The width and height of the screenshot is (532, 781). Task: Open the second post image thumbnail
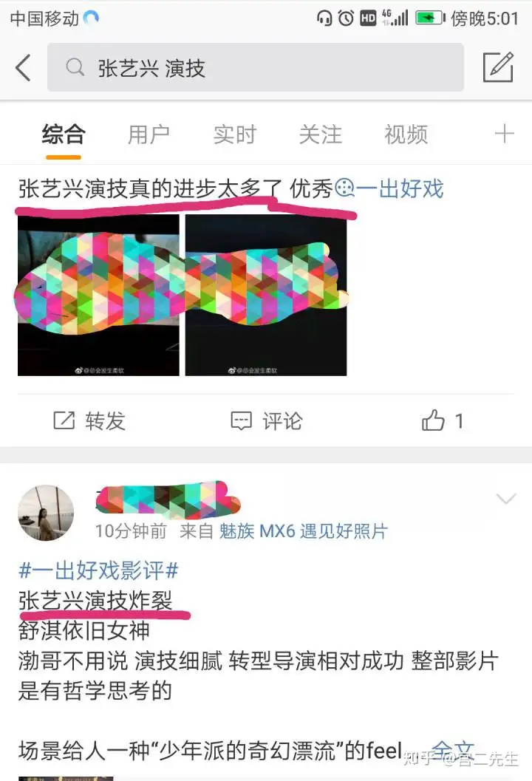click(x=266, y=296)
